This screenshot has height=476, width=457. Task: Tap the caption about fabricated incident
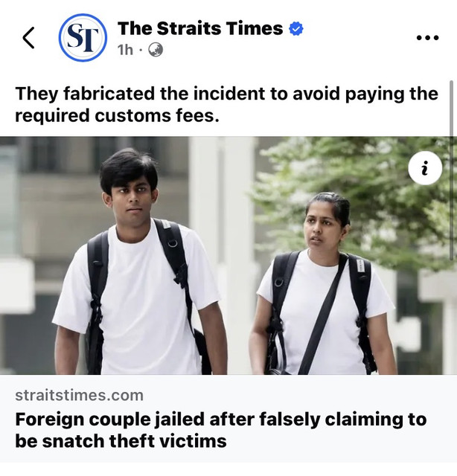pyautogui.click(x=227, y=104)
